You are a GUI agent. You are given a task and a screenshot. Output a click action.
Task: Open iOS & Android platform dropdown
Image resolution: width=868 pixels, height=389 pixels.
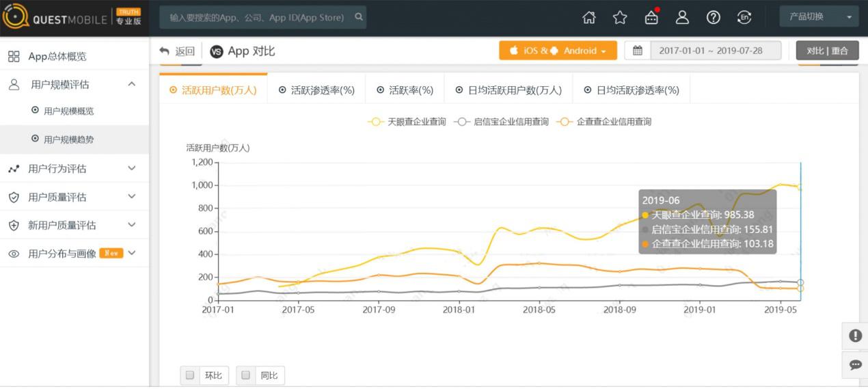coord(558,51)
